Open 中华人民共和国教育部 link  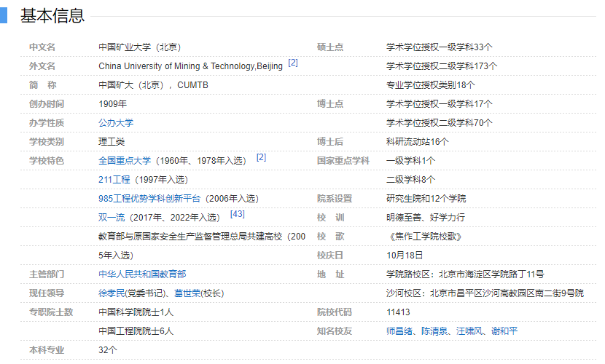(x=142, y=274)
